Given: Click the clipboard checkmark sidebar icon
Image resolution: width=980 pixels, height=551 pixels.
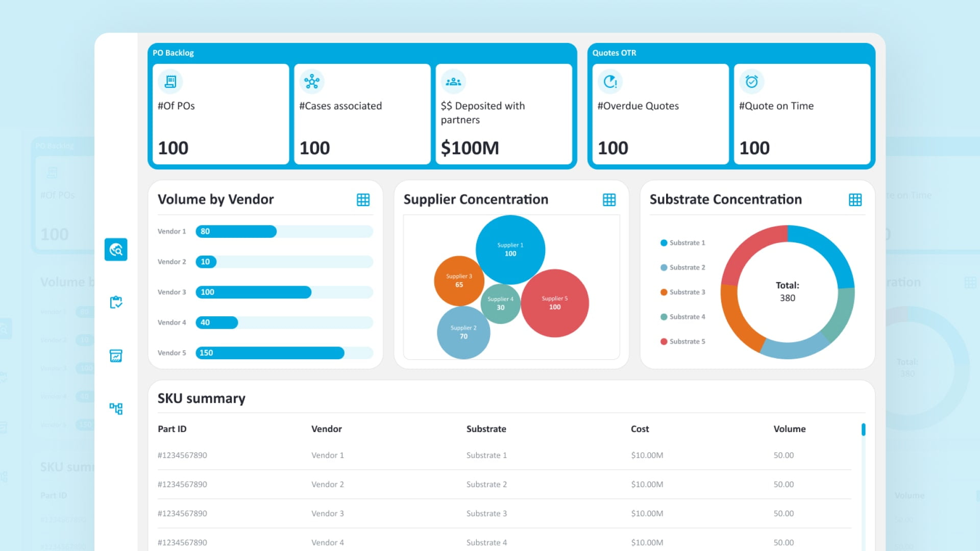Looking at the screenshot, I should pyautogui.click(x=116, y=303).
